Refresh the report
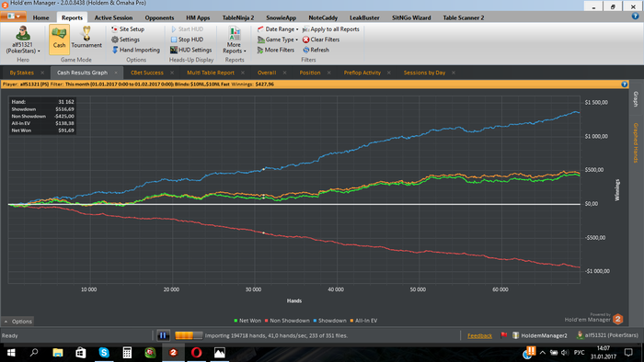Screen dimensions: 644x362 tap(316, 50)
